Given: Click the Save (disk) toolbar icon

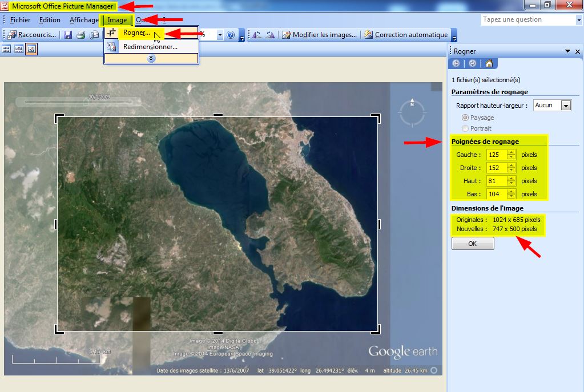Looking at the screenshot, I should [x=68, y=35].
